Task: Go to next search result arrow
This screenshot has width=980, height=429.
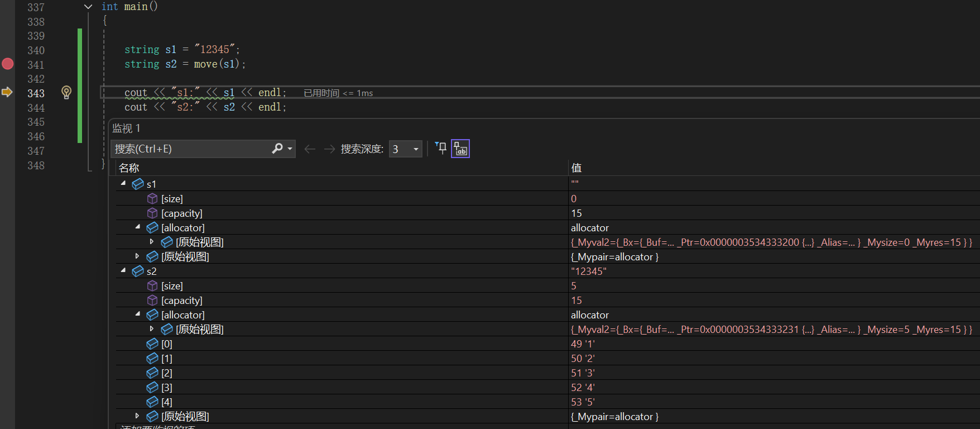Action: (329, 149)
